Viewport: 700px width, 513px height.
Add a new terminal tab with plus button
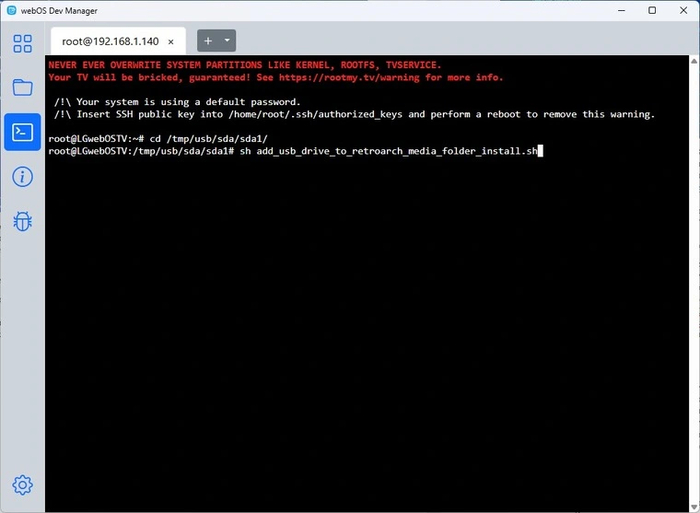pyautogui.click(x=208, y=41)
